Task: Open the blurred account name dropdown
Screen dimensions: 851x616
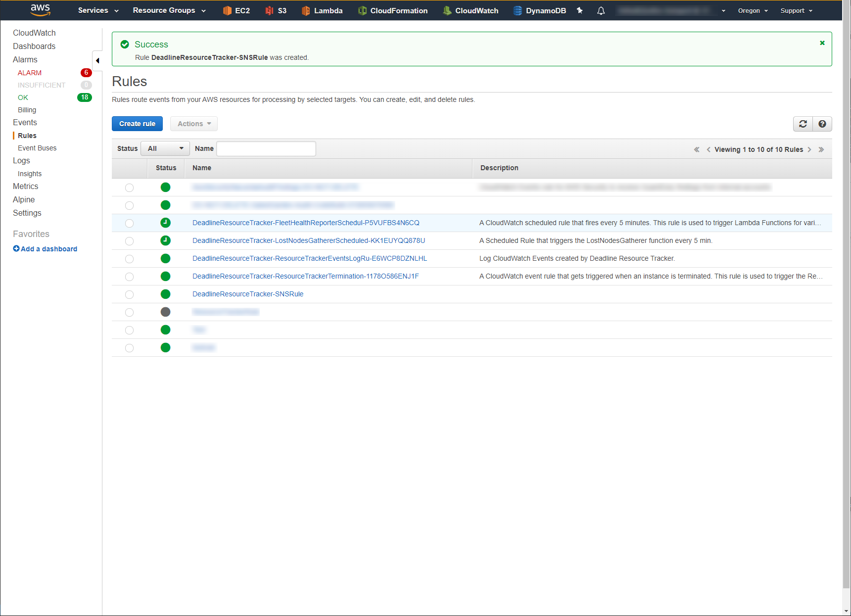Action: [671, 10]
